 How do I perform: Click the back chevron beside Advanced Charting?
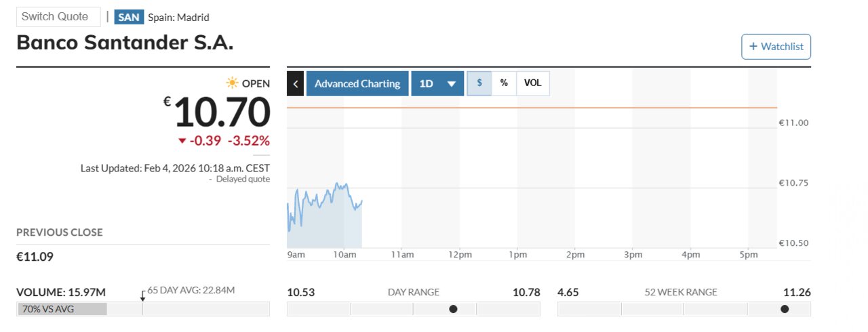[295, 83]
